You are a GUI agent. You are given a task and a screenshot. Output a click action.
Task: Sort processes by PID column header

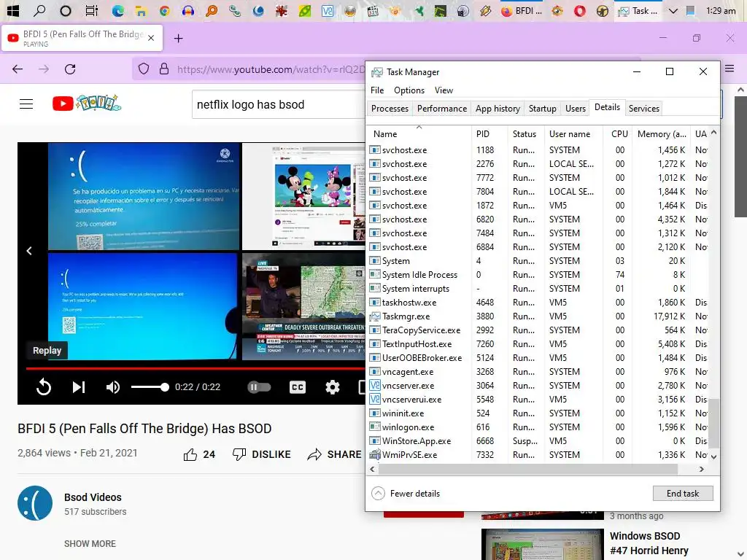pos(489,134)
